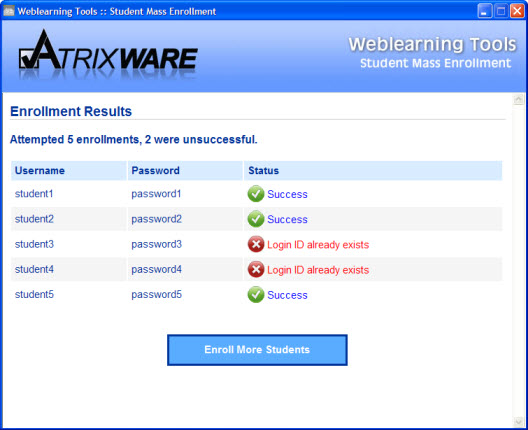Click the username student3
This screenshot has width=528, height=430.
click(x=34, y=244)
